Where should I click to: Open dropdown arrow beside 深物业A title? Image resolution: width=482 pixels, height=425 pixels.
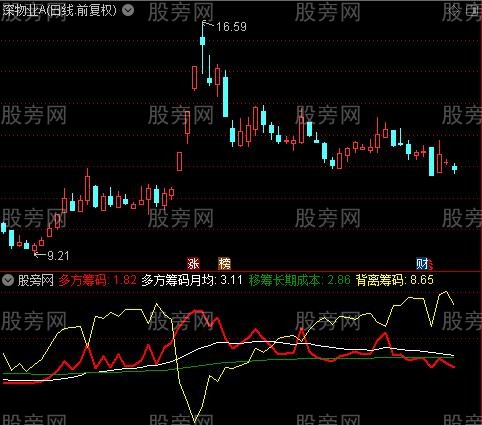pos(128,10)
